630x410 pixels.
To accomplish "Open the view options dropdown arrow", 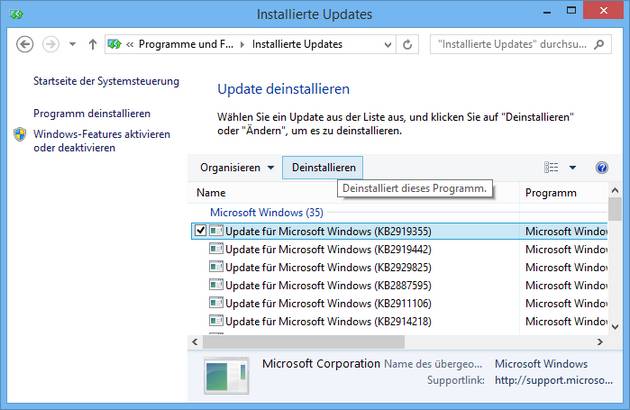I will coord(573,168).
